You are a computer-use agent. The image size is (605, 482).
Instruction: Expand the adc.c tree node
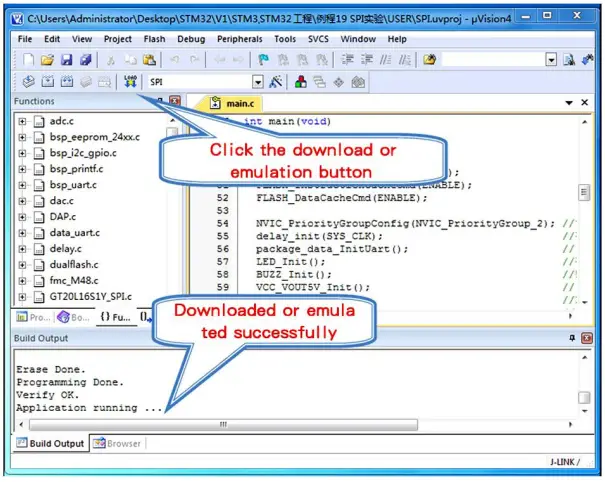pos(22,122)
